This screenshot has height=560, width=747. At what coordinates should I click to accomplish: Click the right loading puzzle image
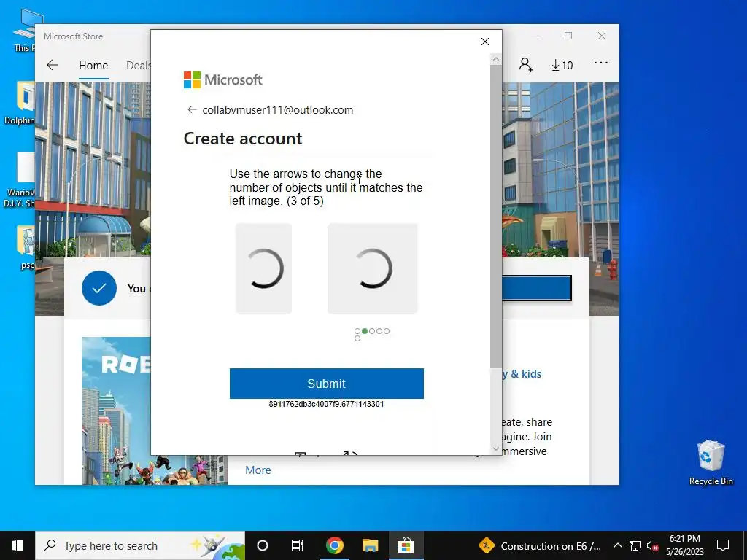(373, 268)
